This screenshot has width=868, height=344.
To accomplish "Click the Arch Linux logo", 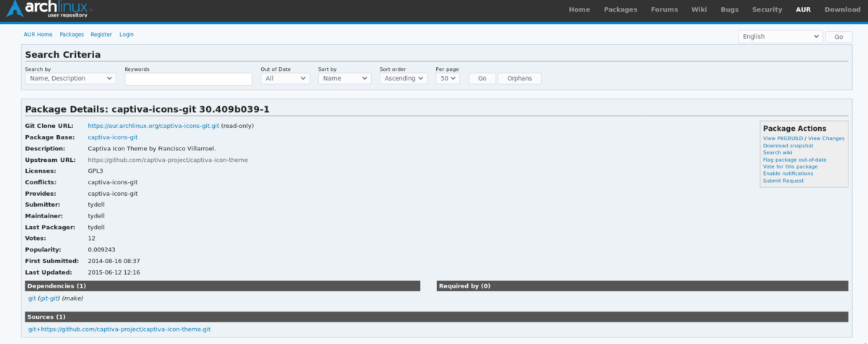I will pyautogui.click(x=49, y=9).
